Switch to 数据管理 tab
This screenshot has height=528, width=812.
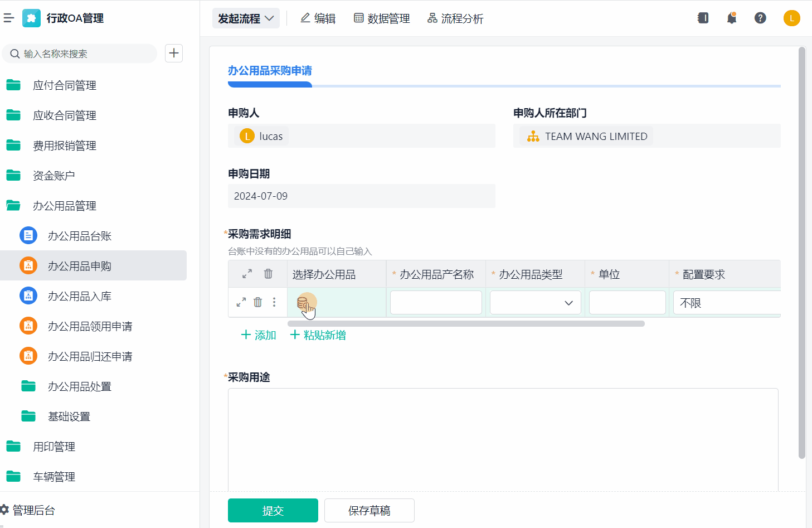point(382,18)
